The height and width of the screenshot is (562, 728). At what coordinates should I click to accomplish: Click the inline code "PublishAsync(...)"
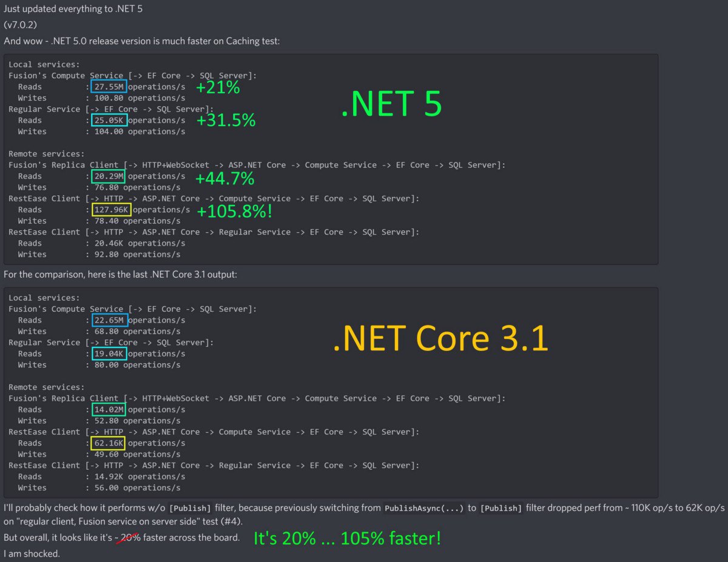(x=424, y=508)
